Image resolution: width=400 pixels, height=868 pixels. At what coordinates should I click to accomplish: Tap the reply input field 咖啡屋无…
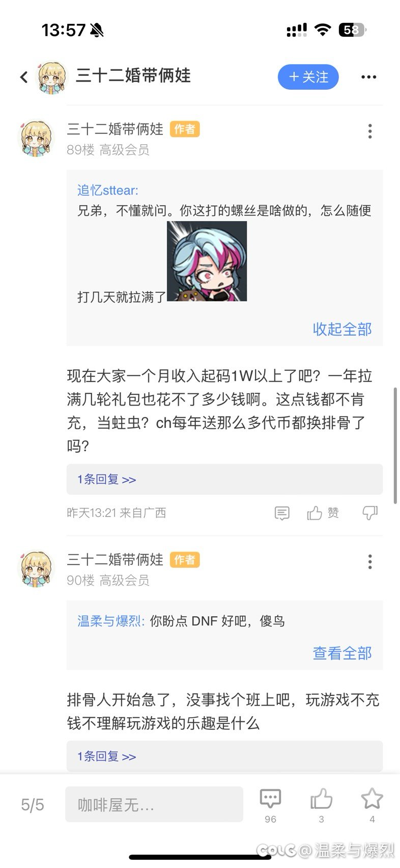point(154,804)
